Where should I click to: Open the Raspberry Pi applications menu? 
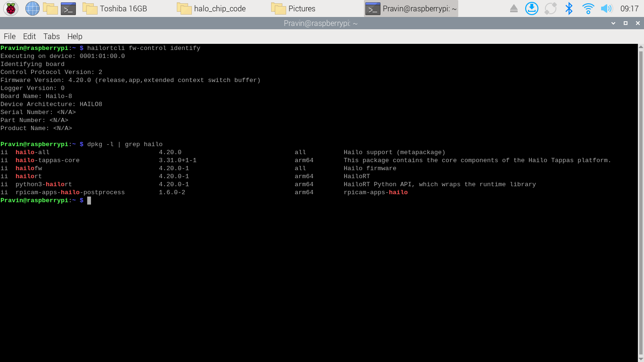tap(11, 8)
